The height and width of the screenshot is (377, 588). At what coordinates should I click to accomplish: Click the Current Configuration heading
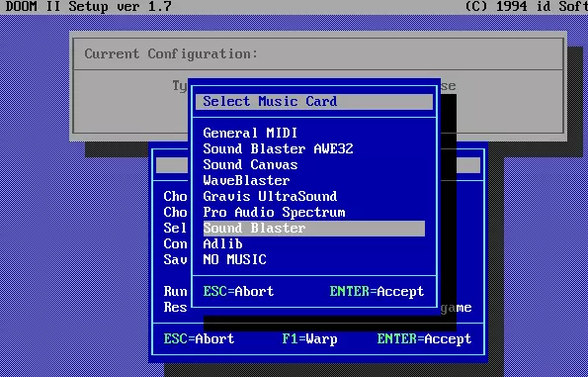click(x=171, y=53)
